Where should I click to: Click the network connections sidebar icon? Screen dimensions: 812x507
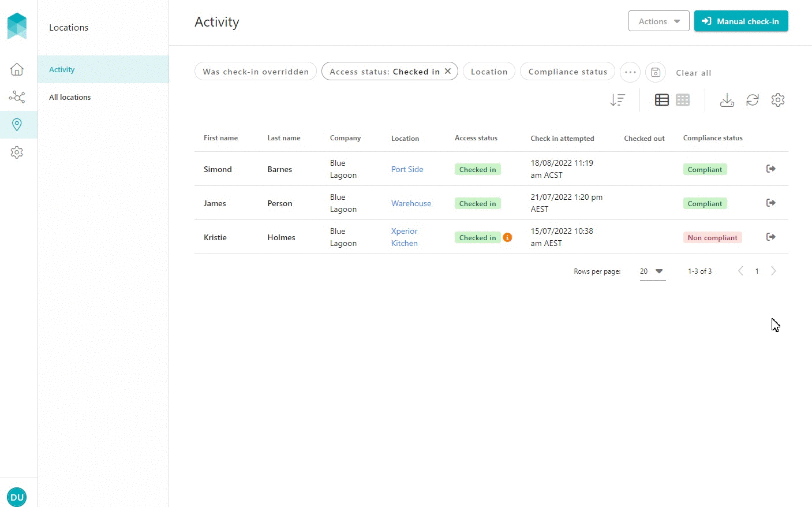[17, 97]
